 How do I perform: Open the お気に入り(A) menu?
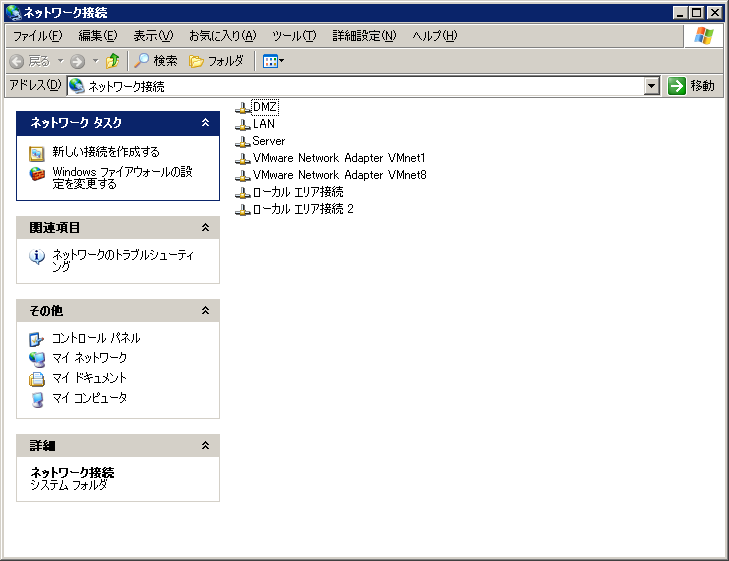coord(222,36)
